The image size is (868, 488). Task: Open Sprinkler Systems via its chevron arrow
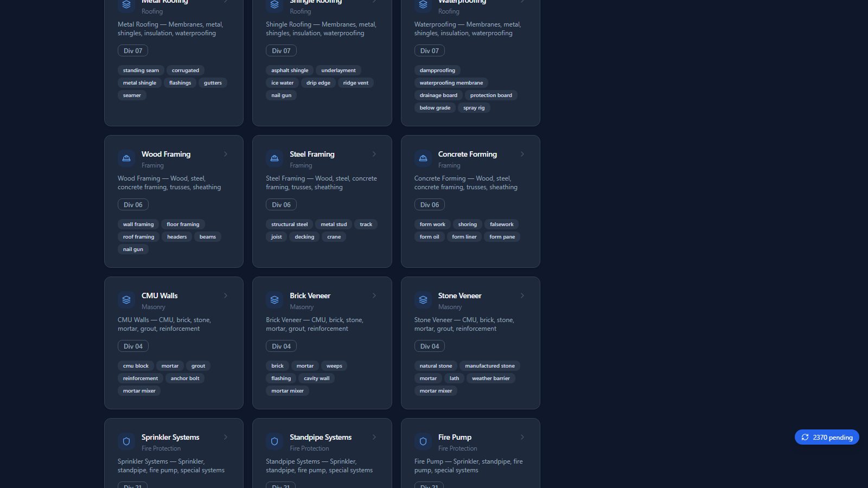226,437
